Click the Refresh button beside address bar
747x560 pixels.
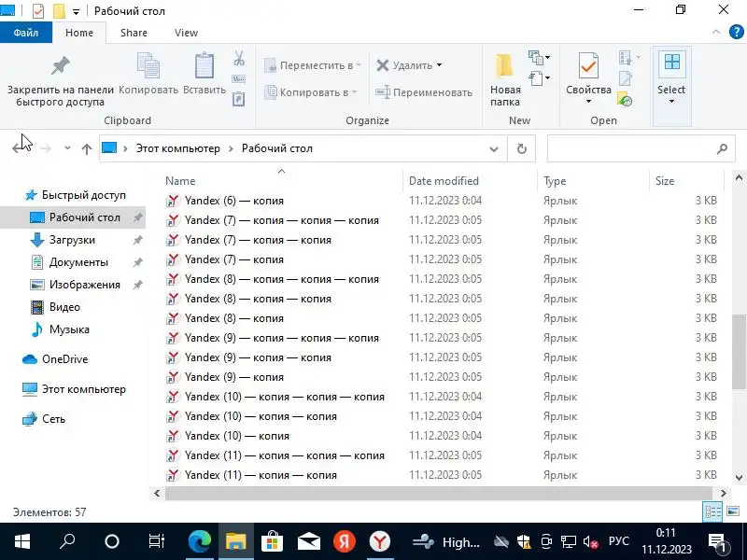(x=522, y=149)
